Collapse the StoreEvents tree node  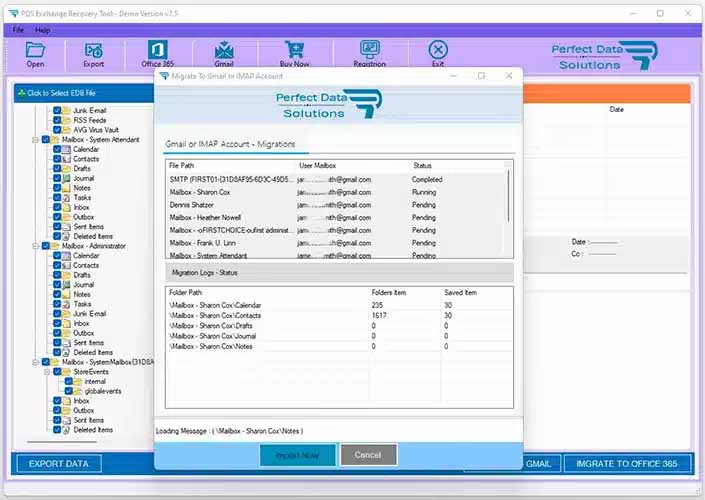pos(46,372)
